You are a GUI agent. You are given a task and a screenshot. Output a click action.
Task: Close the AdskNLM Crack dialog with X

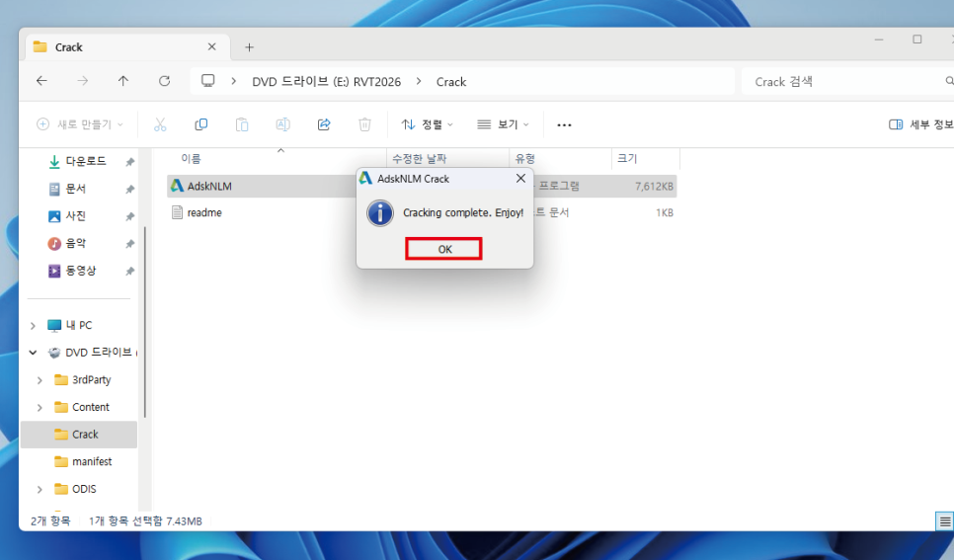pyautogui.click(x=520, y=179)
